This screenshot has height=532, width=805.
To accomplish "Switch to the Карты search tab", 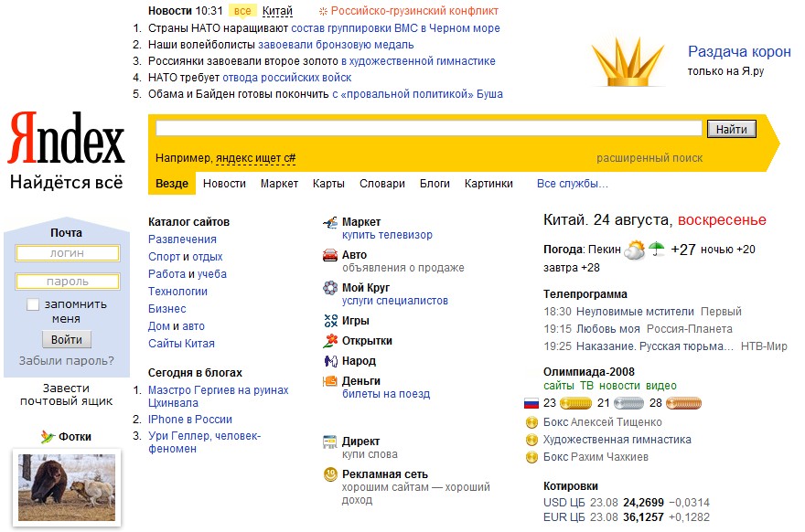I will pyautogui.click(x=328, y=184).
